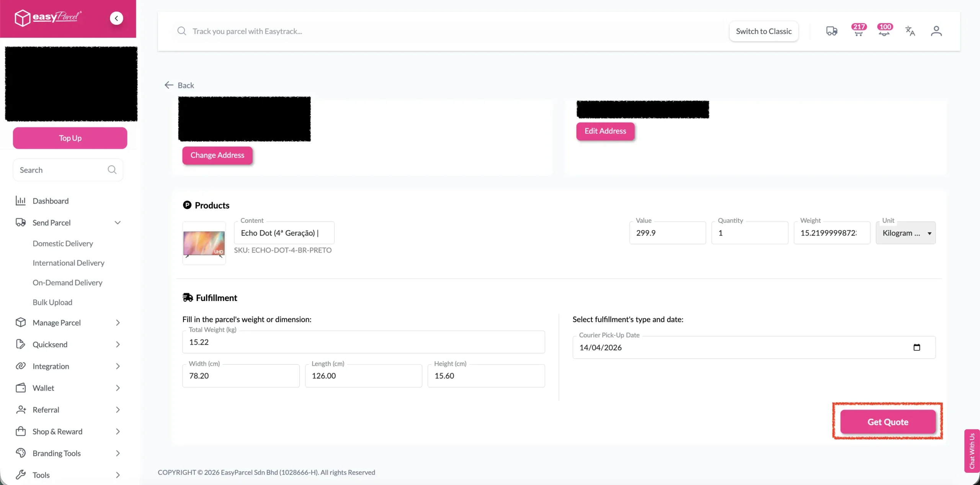Expand the Integration chevron
The image size is (980, 485).
point(118,366)
